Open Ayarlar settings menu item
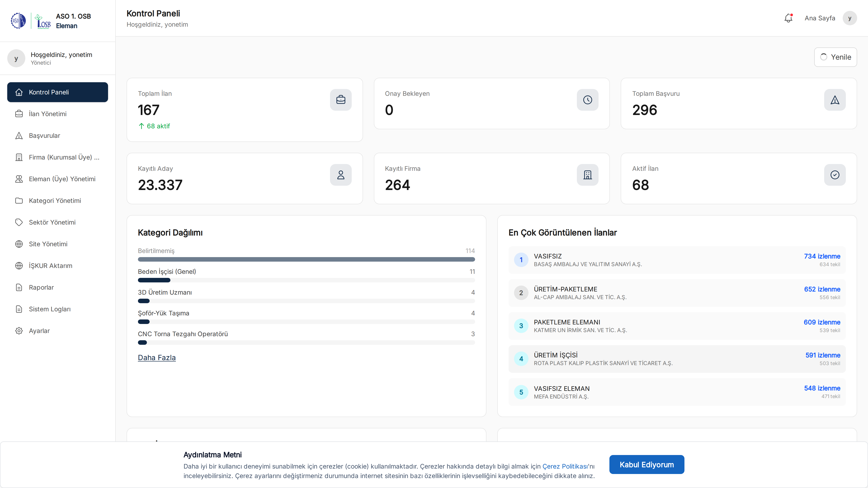Screen dimensions: 868x488 coord(39,331)
